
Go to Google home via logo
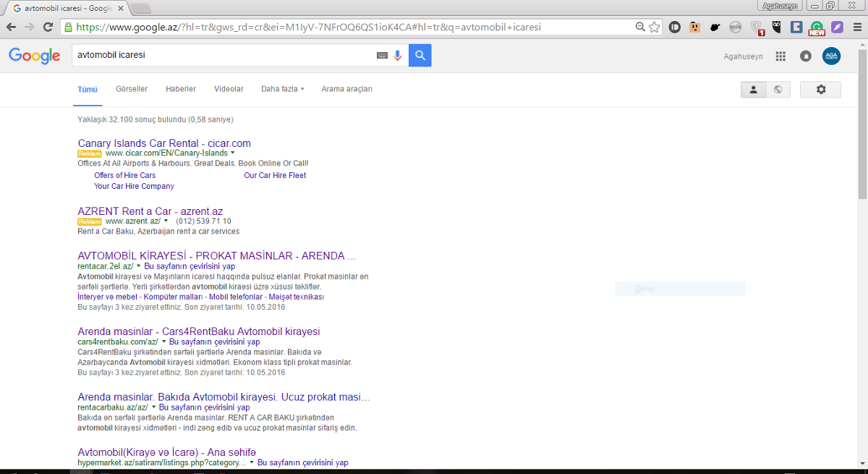[34, 56]
